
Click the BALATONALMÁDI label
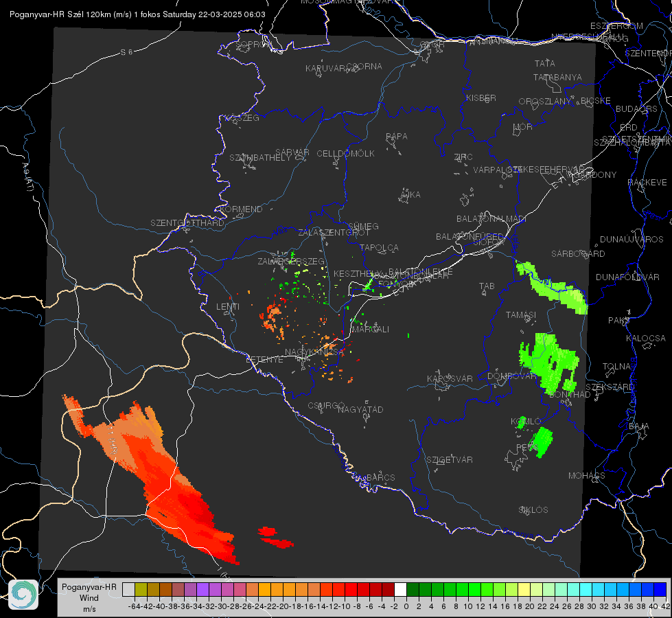tap(491, 219)
